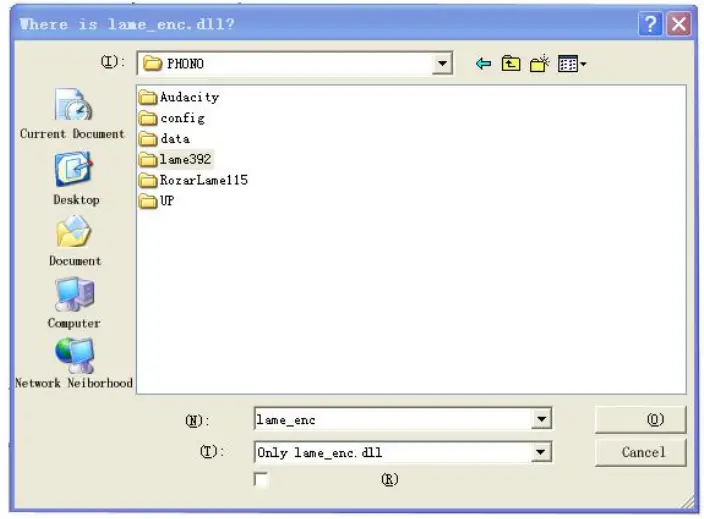The width and height of the screenshot is (704, 519).
Task: Click the config folder name
Action: click(x=183, y=118)
